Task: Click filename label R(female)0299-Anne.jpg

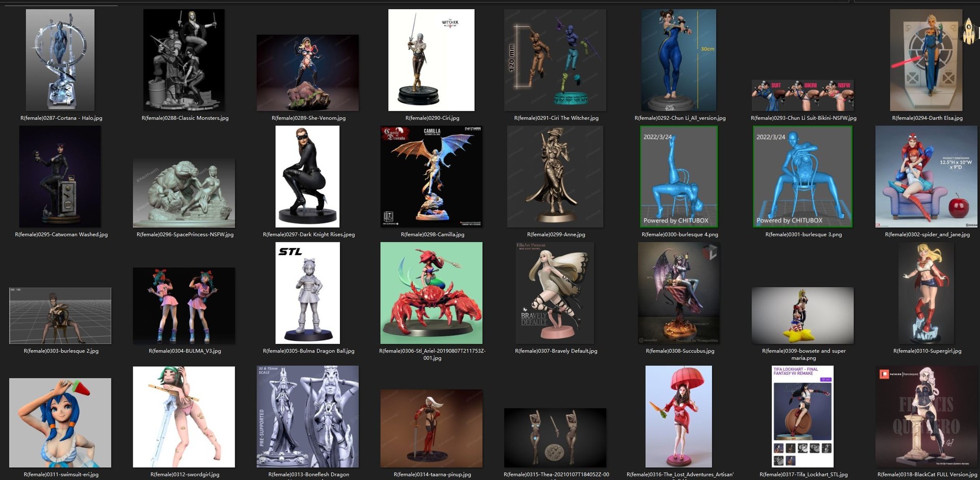Action: [556, 235]
